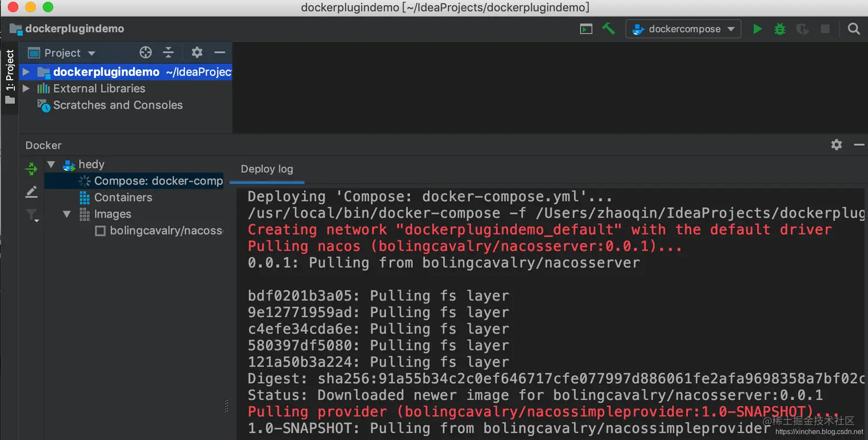Viewport: 868px width, 440px height.
Task: Click the Search Everywhere magnifier icon
Action: tap(852, 29)
